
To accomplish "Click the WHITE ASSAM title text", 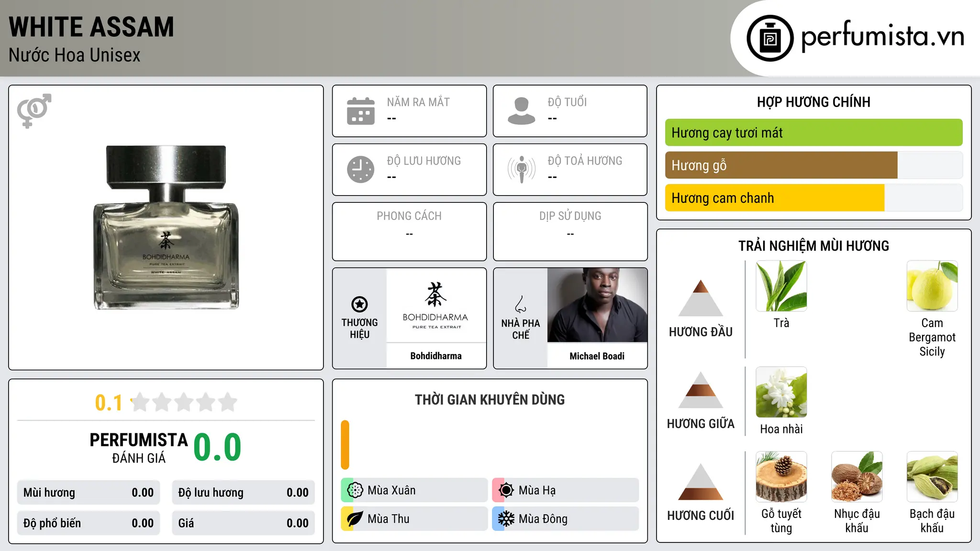I will click(91, 27).
